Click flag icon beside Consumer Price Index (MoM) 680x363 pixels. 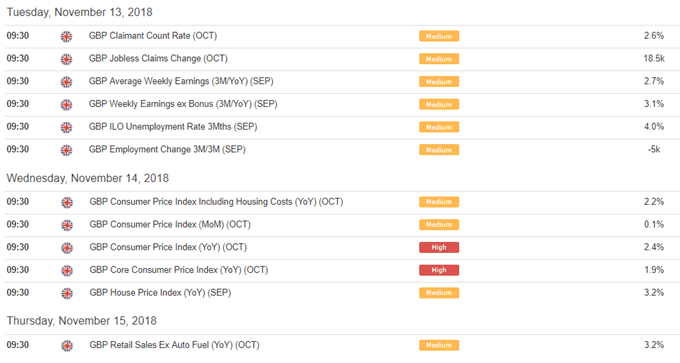(67, 225)
